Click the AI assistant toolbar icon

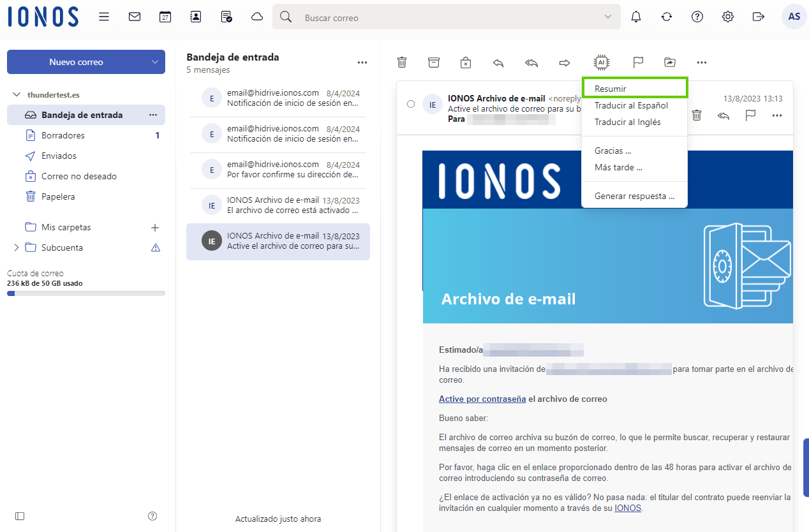coord(601,63)
